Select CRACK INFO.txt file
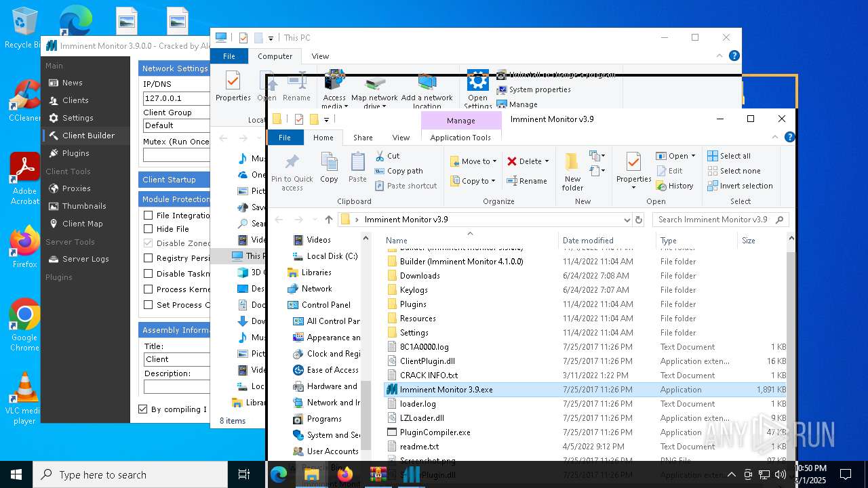 (429, 375)
